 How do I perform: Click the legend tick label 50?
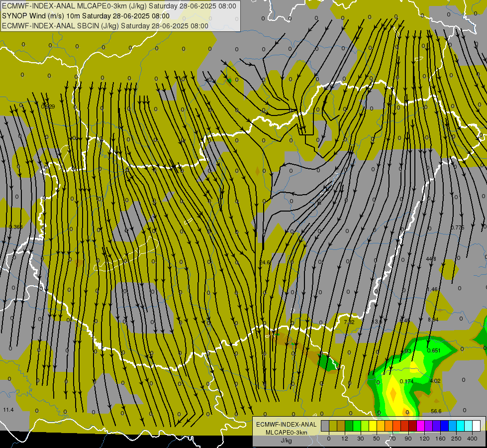coord(377,439)
